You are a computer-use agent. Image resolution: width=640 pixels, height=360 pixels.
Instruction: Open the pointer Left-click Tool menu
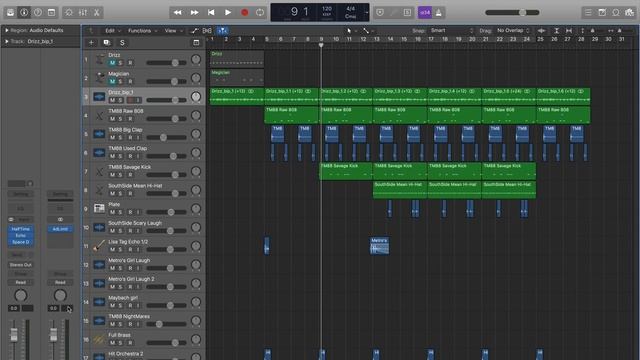(x=351, y=31)
